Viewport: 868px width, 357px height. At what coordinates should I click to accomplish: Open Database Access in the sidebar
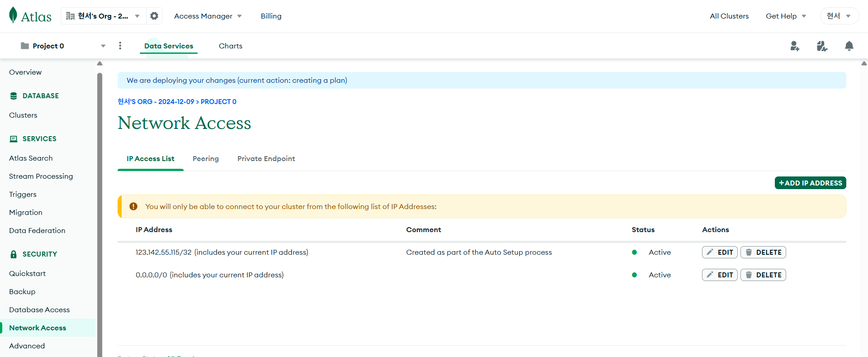tap(39, 310)
